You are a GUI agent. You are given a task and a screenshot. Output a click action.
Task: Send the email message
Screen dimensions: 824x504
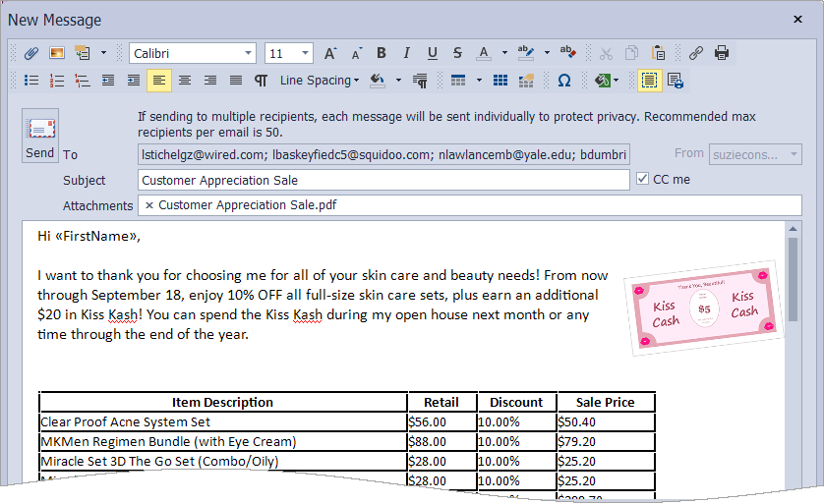[40, 136]
